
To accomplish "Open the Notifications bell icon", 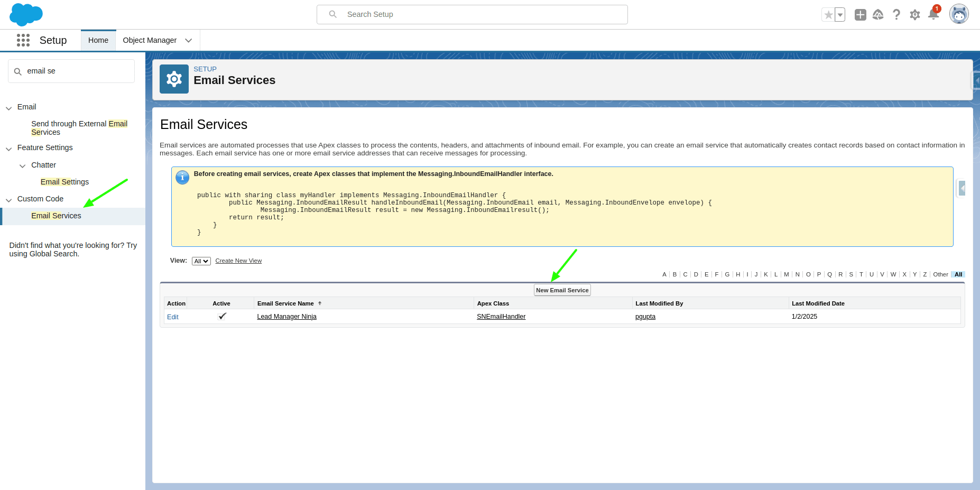I will click(x=933, y=14).
